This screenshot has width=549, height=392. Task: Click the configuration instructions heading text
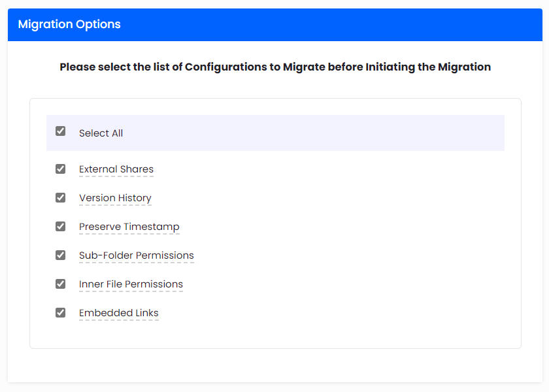coord(275,67)
